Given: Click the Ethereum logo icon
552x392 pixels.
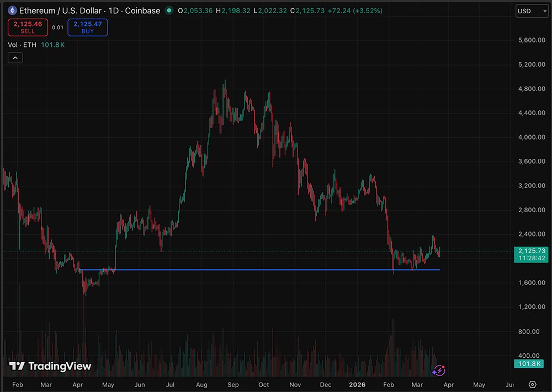Looking at the screenshot, I should click(x=12, y=10).
